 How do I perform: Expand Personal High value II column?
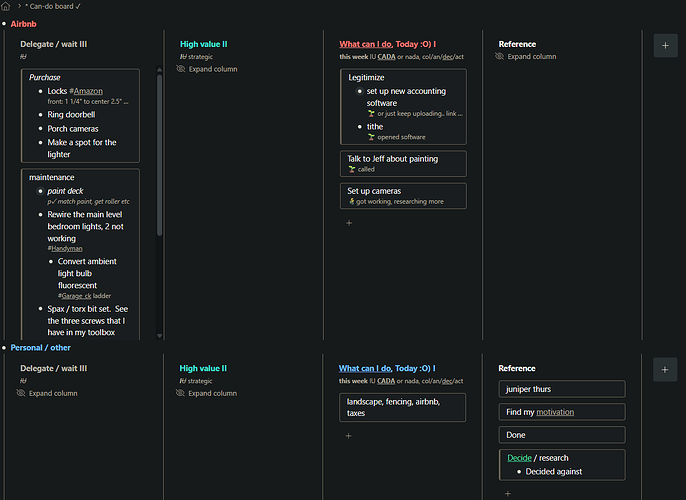tap(212, 393)
